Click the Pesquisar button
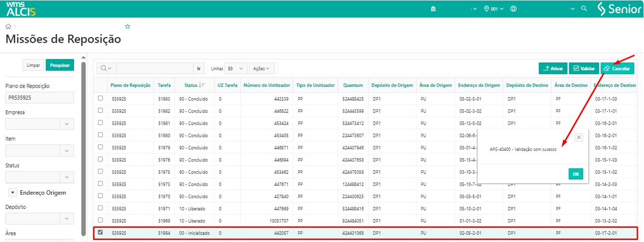This screenshot has width=644, height=242. [x=60, y=65]
